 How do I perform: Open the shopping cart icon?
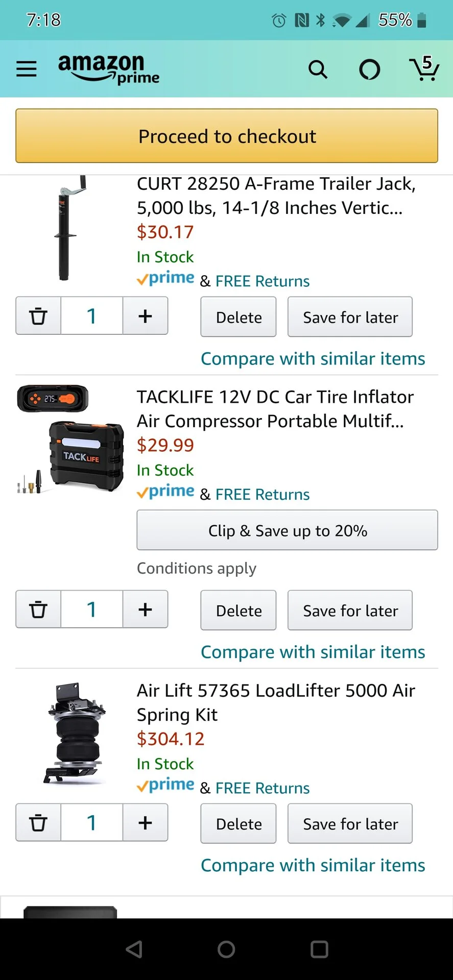point(424,68)
